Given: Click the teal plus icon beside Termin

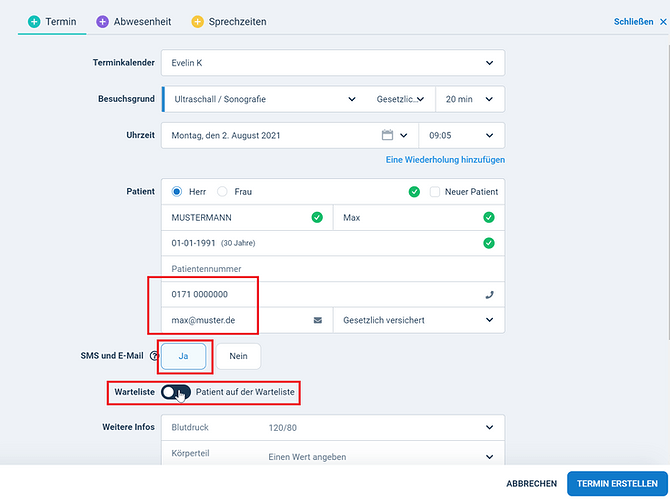Looking at the screenshot, I should coord(34,21).
